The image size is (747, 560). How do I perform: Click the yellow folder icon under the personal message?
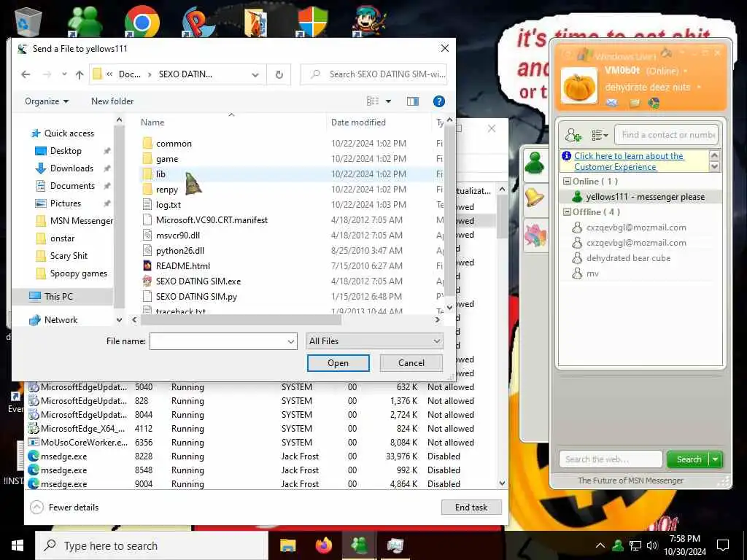(635, 103)
